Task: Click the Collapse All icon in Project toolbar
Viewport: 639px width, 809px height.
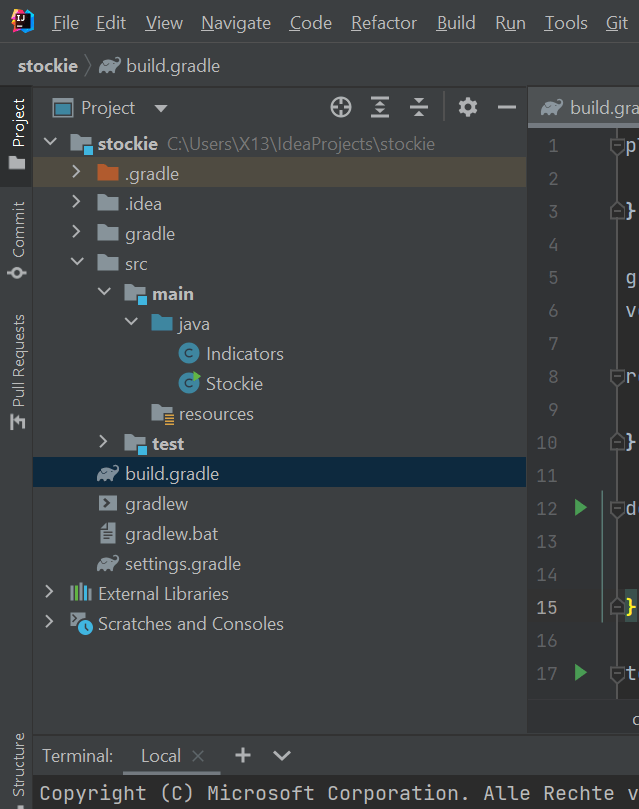Action: [x=419, y=107]
